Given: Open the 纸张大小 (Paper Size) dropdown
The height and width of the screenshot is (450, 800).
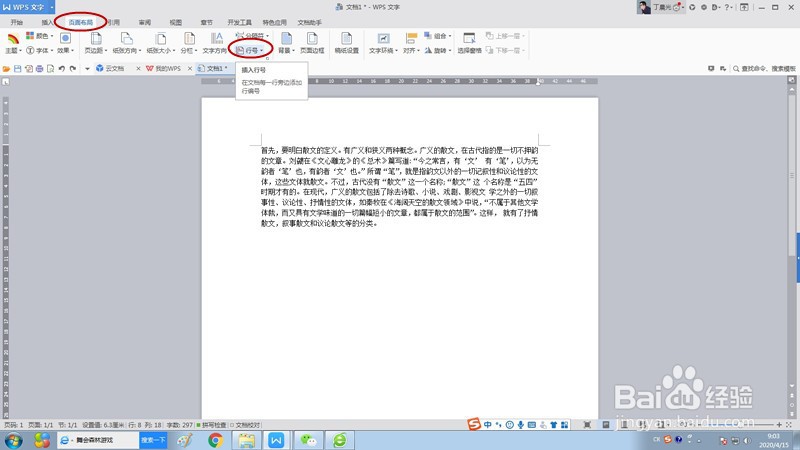Looking at the screenshot, I should [161, 43].
